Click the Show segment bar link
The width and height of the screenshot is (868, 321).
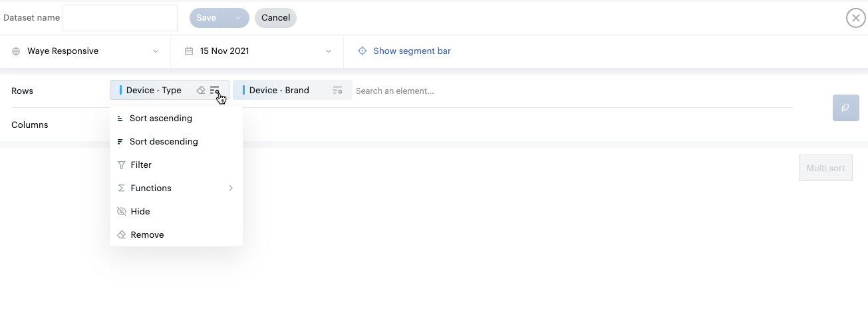pyautogui.click(x=412, y=51)
